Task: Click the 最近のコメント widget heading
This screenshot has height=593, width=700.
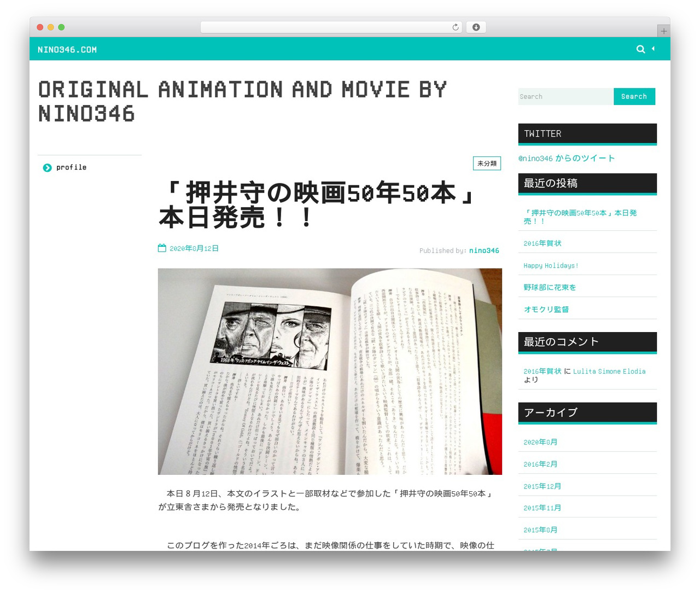Action: click(587, 342)
